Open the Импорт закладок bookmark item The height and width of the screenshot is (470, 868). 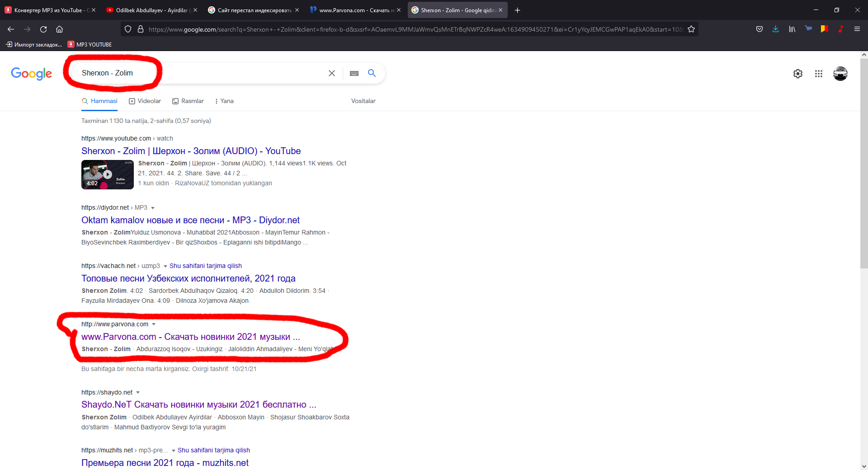click(x=34, y=44)
